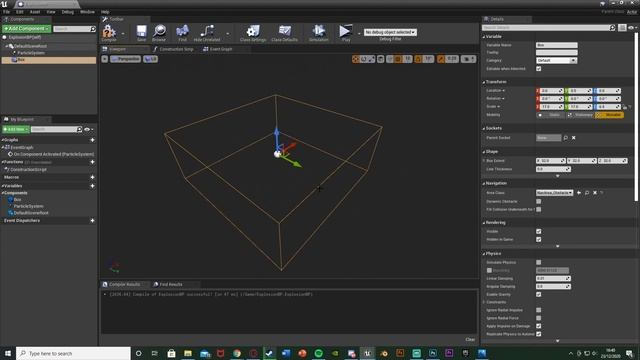Collapse the Navigation section
Viewport: 640px width, 360px height.
484,184
